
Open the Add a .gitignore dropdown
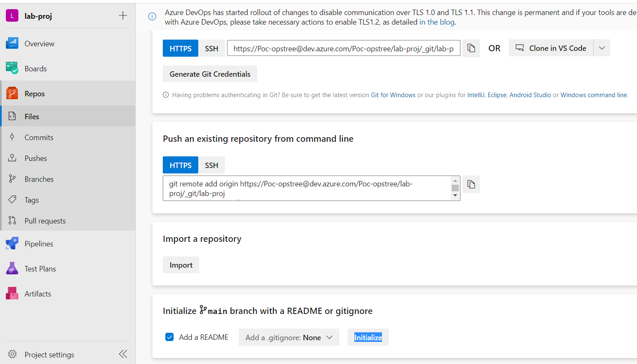pyautogui.click(x=289, y=337)
